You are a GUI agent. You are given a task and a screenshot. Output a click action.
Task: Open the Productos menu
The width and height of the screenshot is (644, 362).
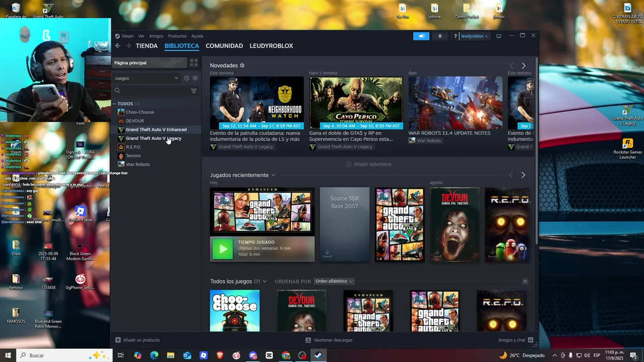pos(177,36)
